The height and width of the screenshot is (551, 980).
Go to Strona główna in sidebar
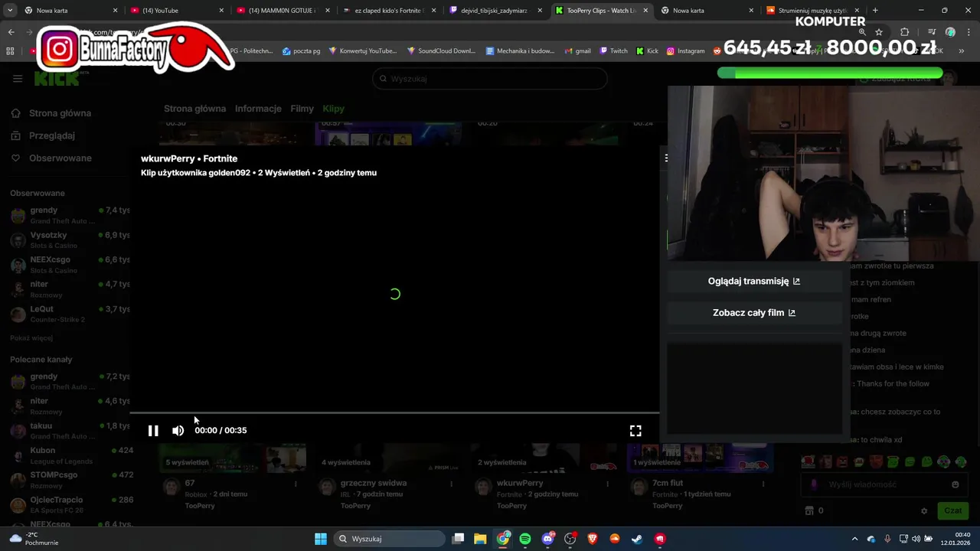tap(51, 113)
